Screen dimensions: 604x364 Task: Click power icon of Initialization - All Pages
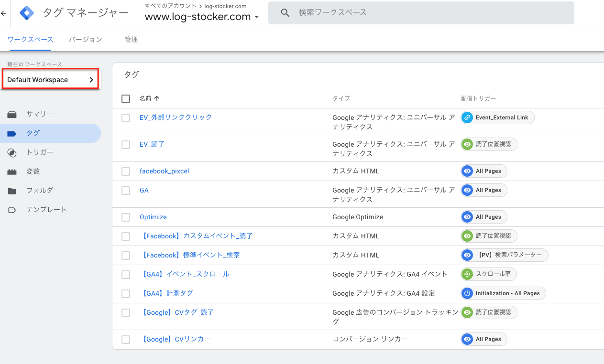click(467, 293)
